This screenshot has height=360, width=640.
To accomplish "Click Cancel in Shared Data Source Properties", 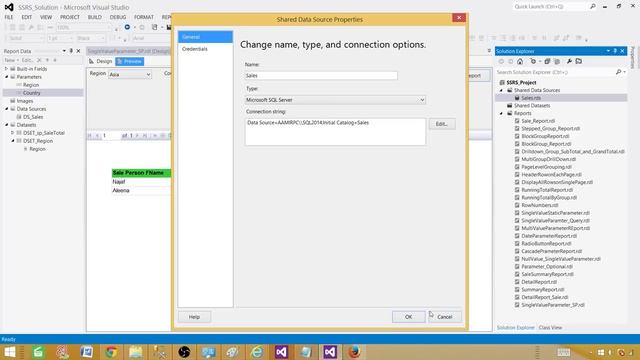I will [444, 317].
